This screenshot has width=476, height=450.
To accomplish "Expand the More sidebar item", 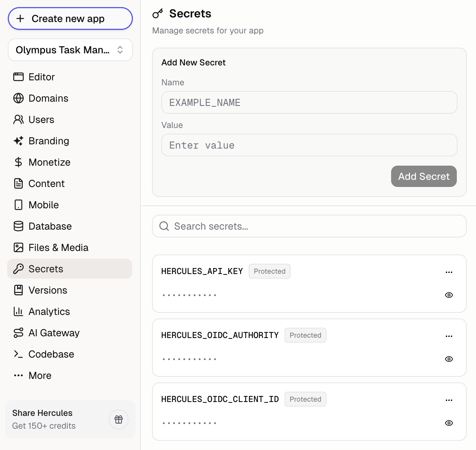I will tap(18, 375).
